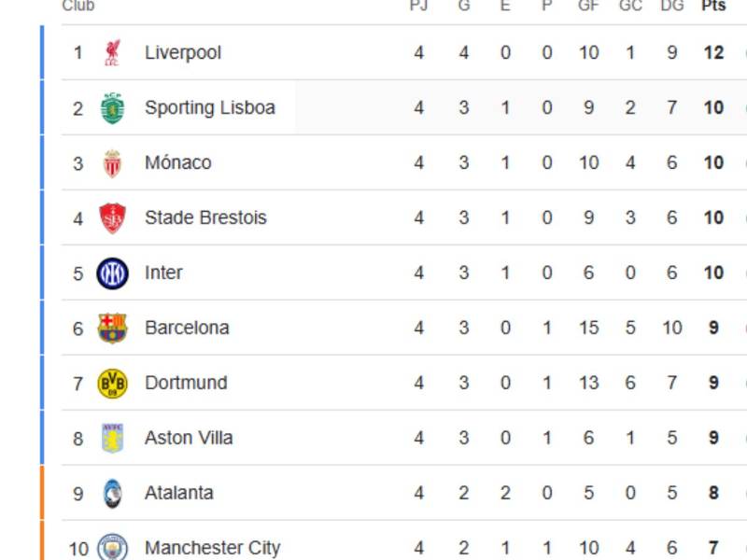Click the Dortmund BVB crest
Screen dimensions: 747x560
(x=111, y=383)
